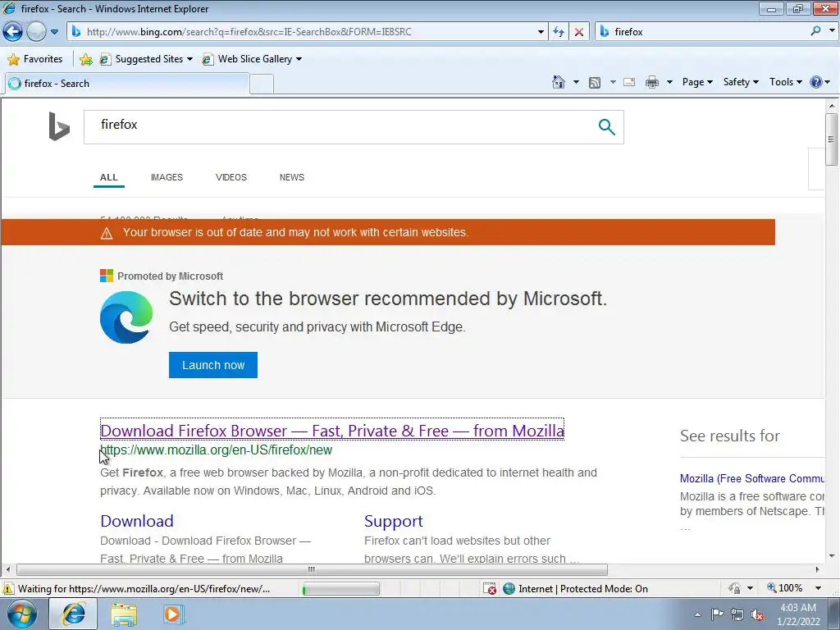The width and height of the screenshot is (840, 630).
Task: Click the Print icon
Action: pyautogui.click(x=652, y=82)
